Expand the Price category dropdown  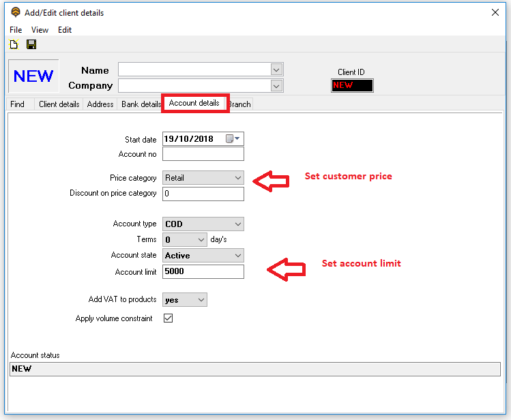[237, 178]
